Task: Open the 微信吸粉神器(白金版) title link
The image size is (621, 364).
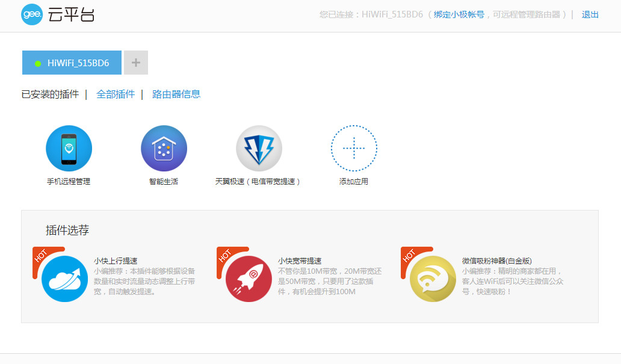Action: tap(496, 261)
